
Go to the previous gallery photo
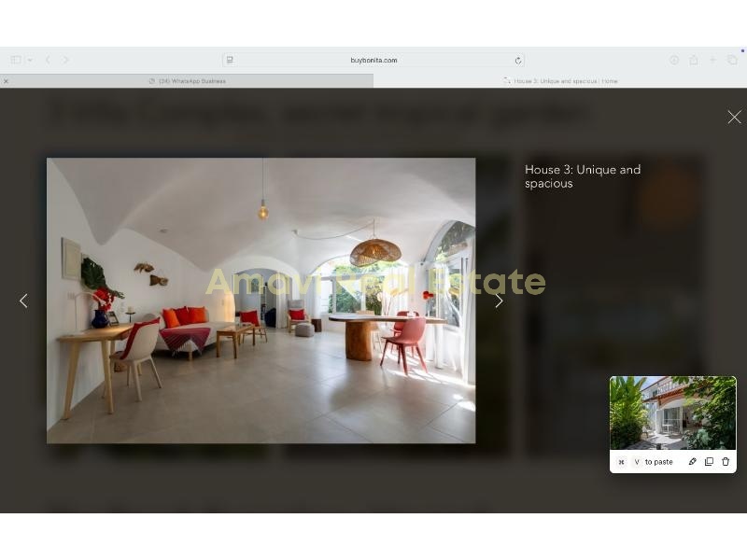(23, 301)
